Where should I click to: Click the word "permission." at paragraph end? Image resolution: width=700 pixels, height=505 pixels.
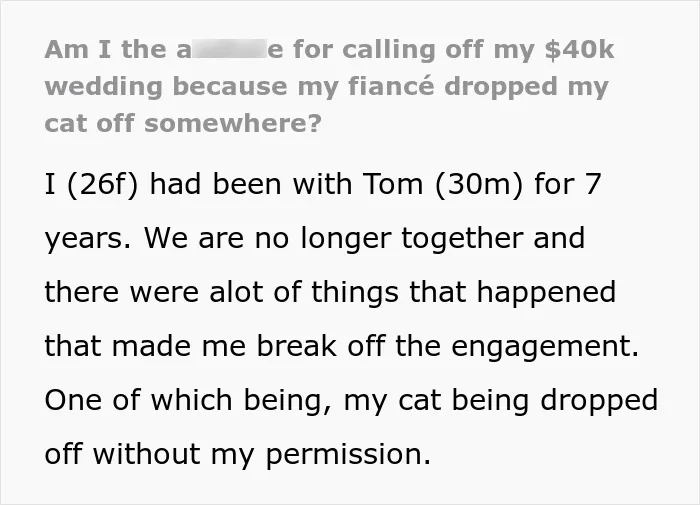click(x=348, y=455)
